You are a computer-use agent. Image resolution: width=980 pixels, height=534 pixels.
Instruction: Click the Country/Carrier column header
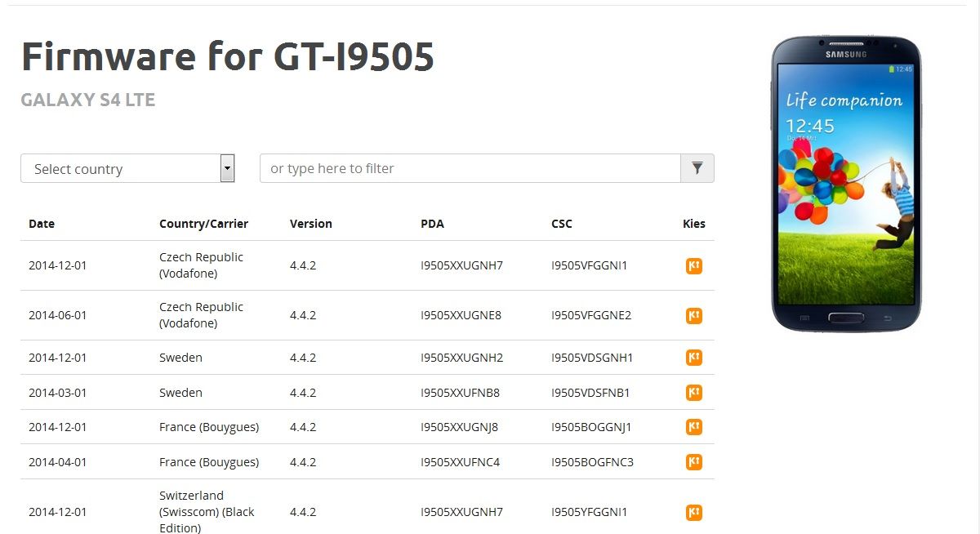203,224
